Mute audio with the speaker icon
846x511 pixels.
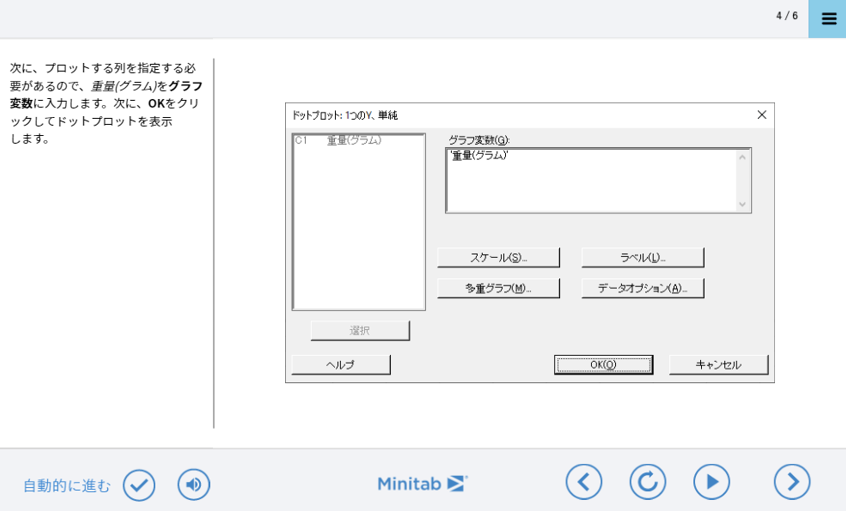tap(194, 485)
